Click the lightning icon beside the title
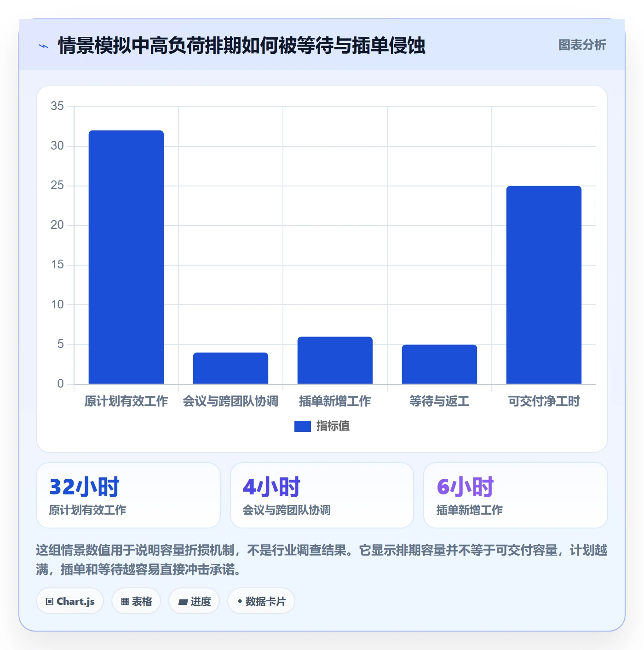 pyautogui.click(x=44, y=46)
